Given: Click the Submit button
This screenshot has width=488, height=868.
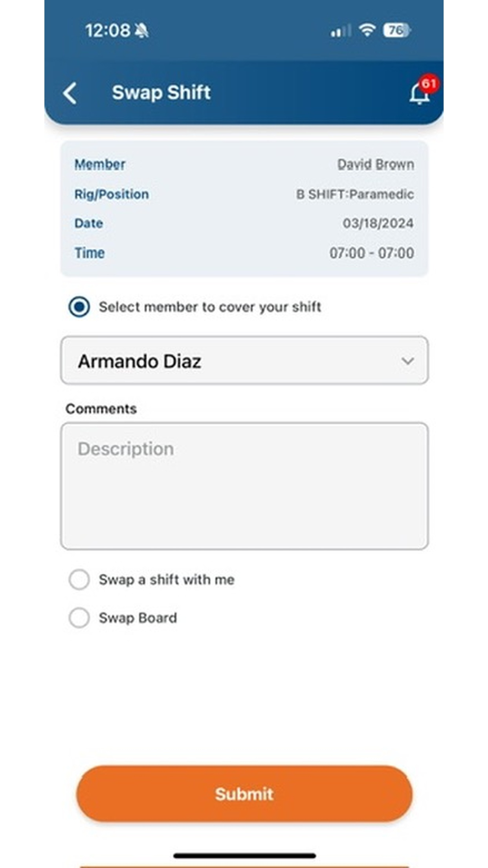Looking at the screenshot, I should pos(244,794).
